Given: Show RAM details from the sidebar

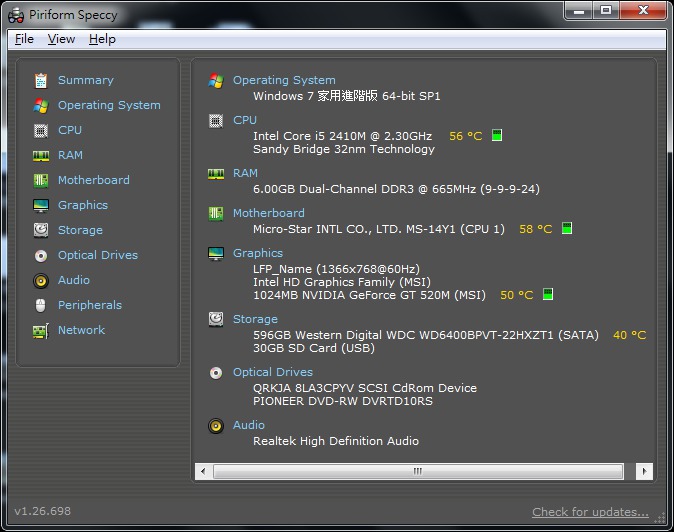Looking at the screenshot, I should [x=70, y=155].
